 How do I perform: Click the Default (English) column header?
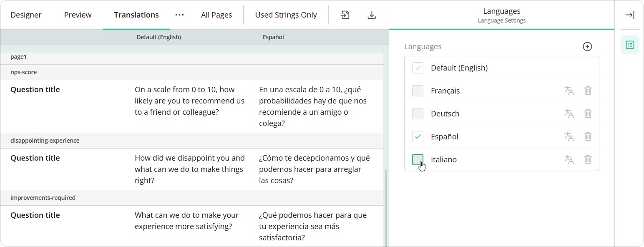pos(159,37)
